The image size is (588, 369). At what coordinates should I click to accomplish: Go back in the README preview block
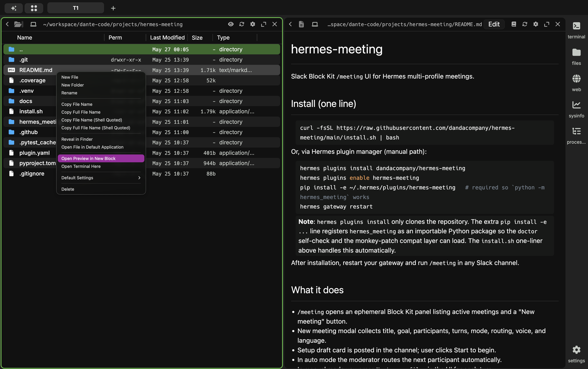coord(290,24)
